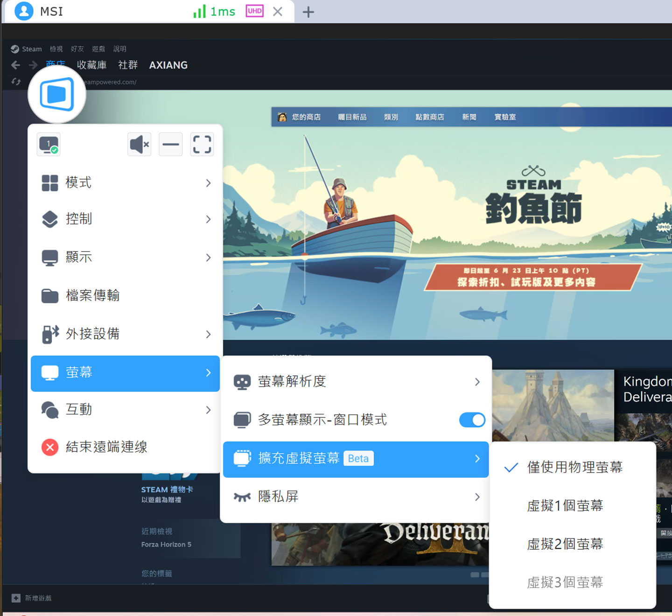
Task: Open 類別 store nav item
Action: pos(391,117)
